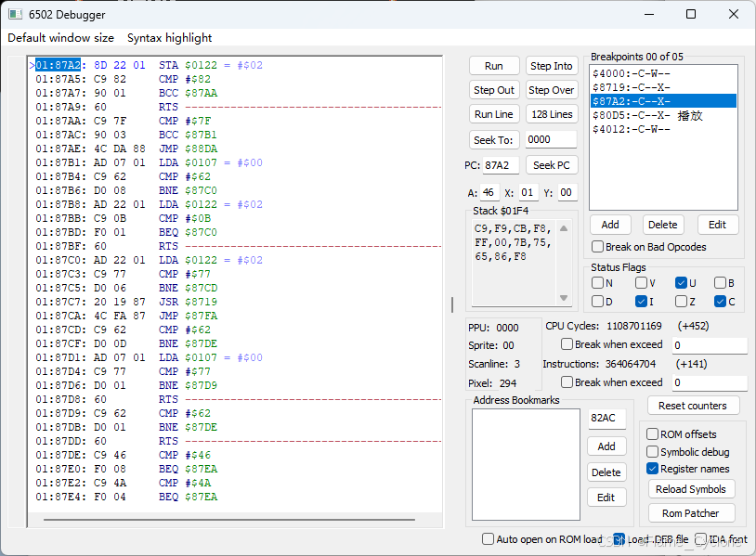Viewport: 756px width, 556px height.
Task: Click the Instructions exceed value field
Action: pos(710,382)
